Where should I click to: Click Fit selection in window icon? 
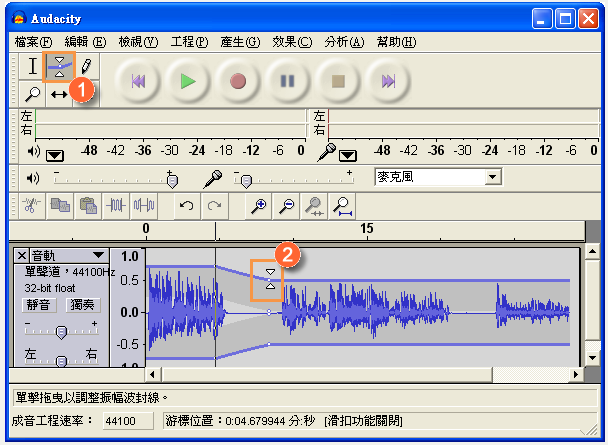coord(314,205)
